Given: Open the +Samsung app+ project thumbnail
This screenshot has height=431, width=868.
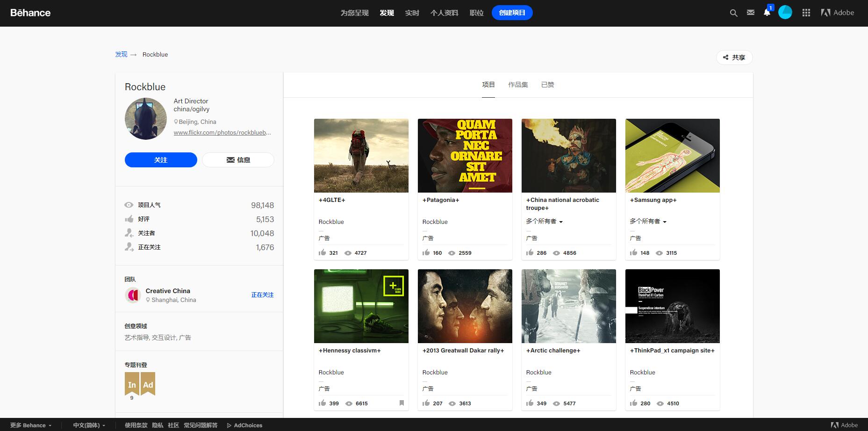Looking at the screenshot, I should (673, 156).
